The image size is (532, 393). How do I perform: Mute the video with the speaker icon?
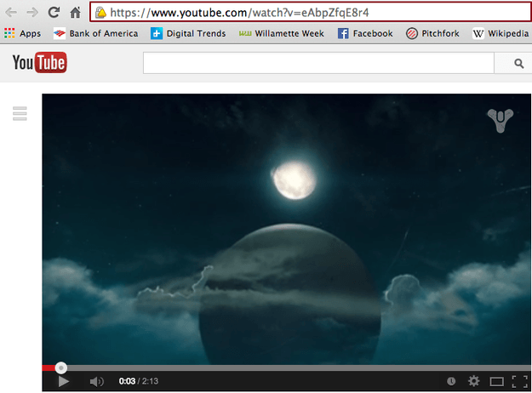pyautogui.click(x=97, y=381)
